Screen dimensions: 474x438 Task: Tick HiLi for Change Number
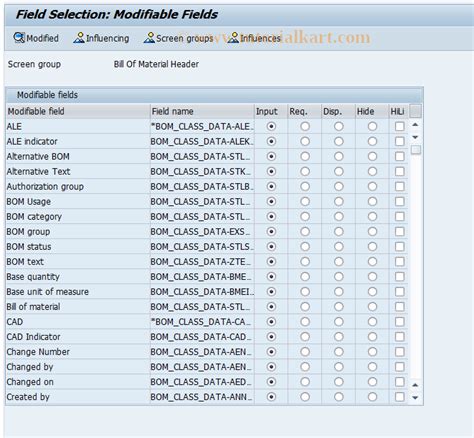pyautogui.click(x=399, y=352)
